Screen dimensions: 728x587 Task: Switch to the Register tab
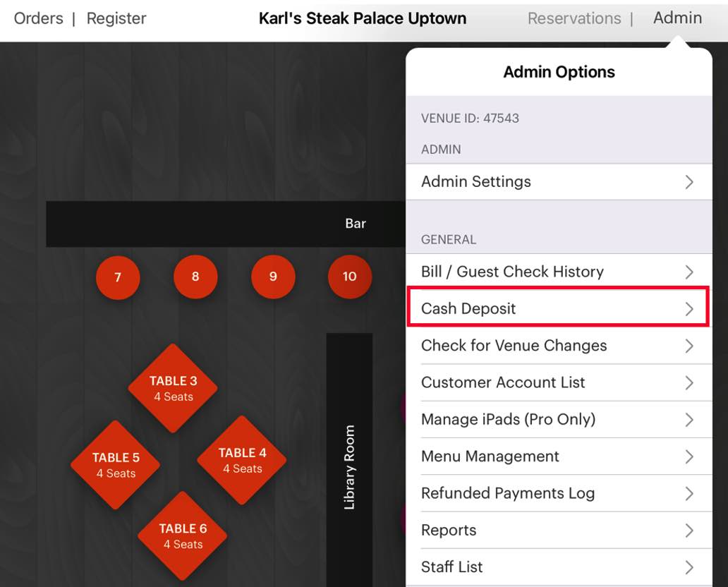pyautogui.click(x=116, y=18)
